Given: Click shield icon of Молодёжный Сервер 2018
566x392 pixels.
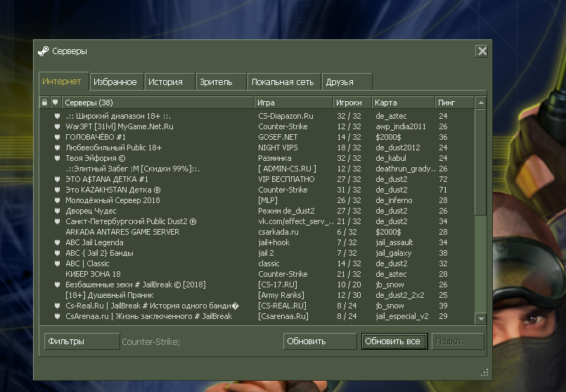Looking at the screenshot, I should [x=57, y=200].
